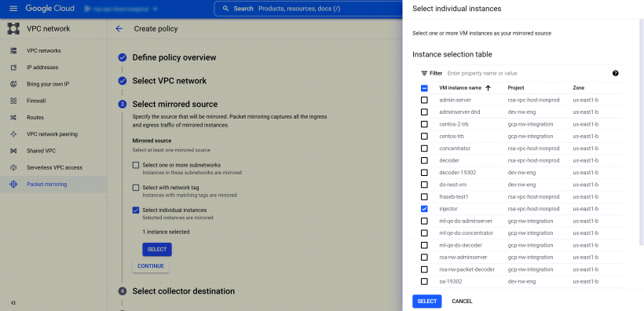The image size is (644, 311).
Task: Open Packet mirroring in the sidebar
Action: tap(47, 184)
